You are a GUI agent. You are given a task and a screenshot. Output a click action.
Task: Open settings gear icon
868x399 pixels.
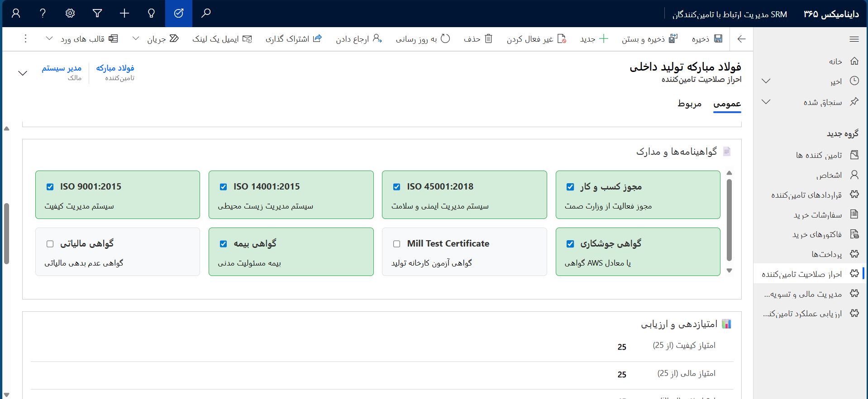(70, 13)
